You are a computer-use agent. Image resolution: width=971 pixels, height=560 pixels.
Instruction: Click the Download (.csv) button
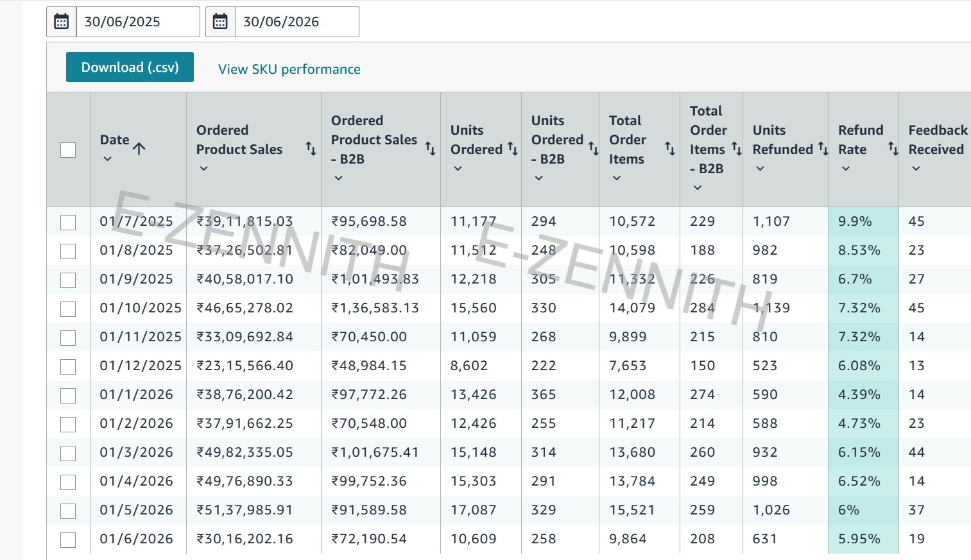click(130, 67)
